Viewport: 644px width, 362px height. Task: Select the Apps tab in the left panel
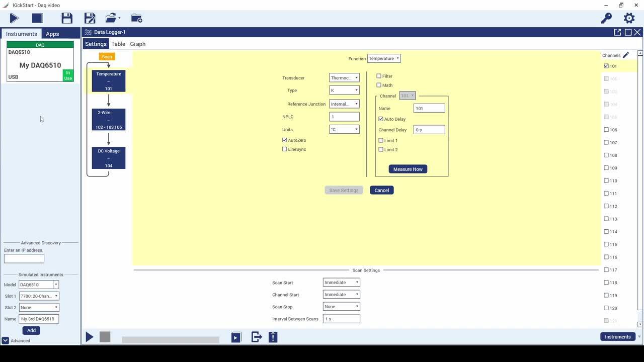click(52, 34)
